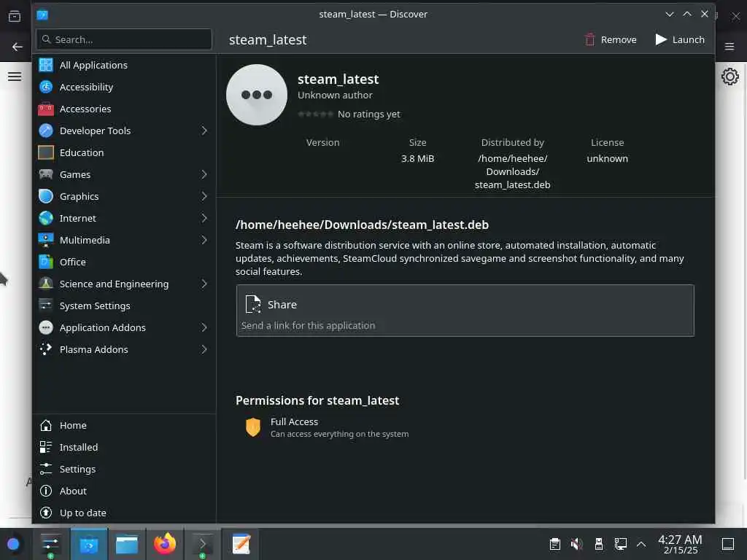
Task: Open the Accessories category
Action: [x=124, y=109]
